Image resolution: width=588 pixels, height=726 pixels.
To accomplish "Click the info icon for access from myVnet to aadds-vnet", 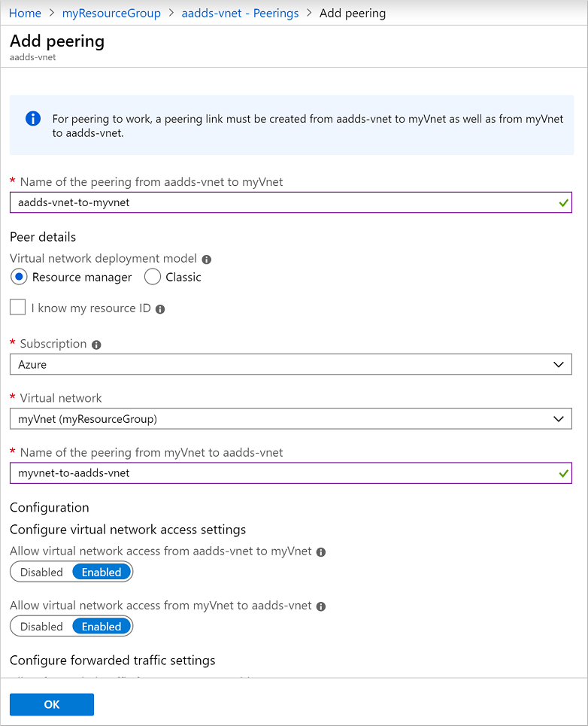I will click(321, 606).
